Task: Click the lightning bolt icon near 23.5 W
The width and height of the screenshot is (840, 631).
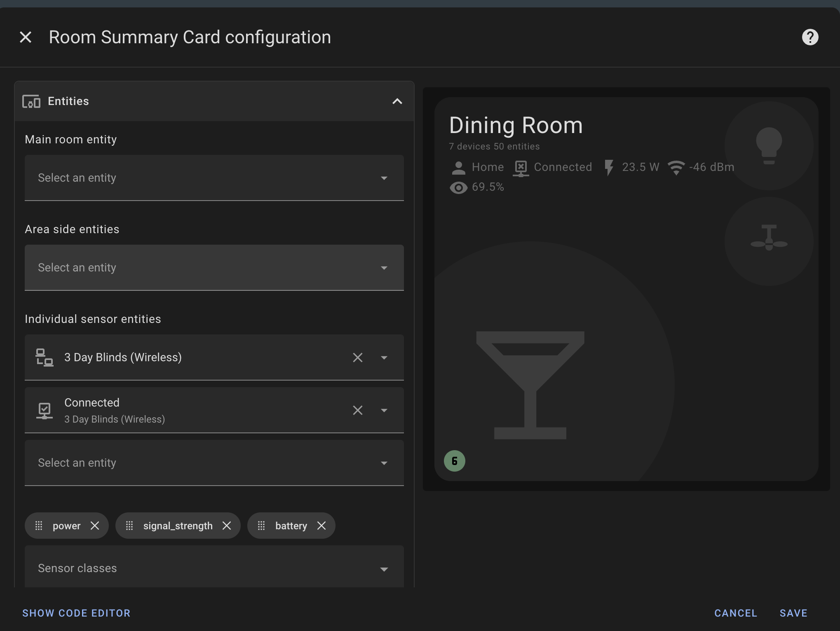Action: click(x=610, y=167)
